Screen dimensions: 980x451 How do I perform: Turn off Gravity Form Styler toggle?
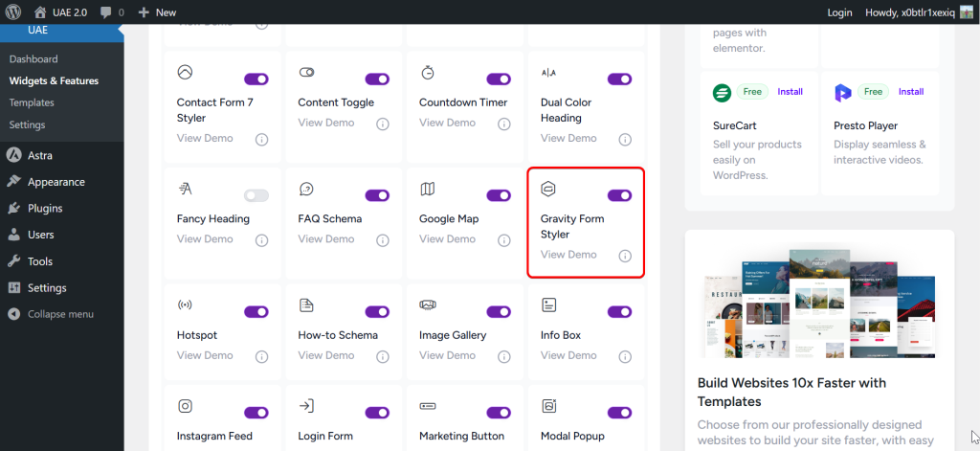click(620, 195)
